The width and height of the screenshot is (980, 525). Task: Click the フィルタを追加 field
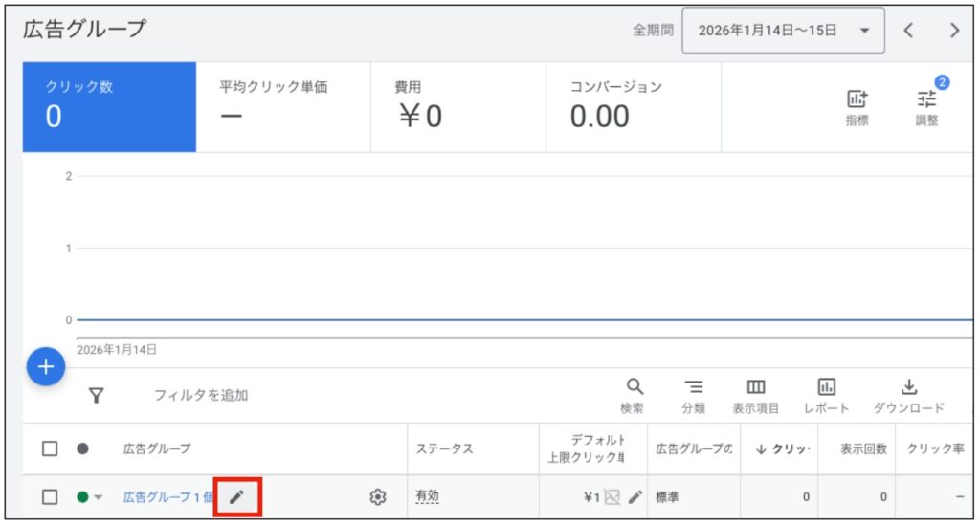201,395
